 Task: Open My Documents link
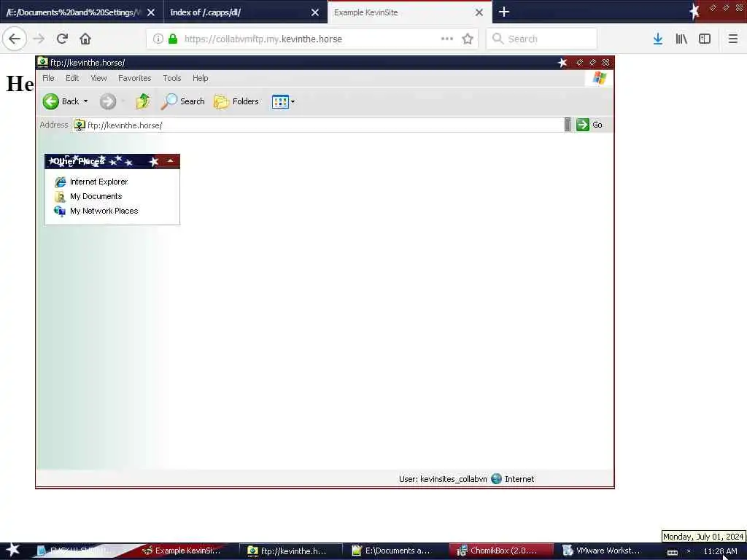(x=96, y=197)
